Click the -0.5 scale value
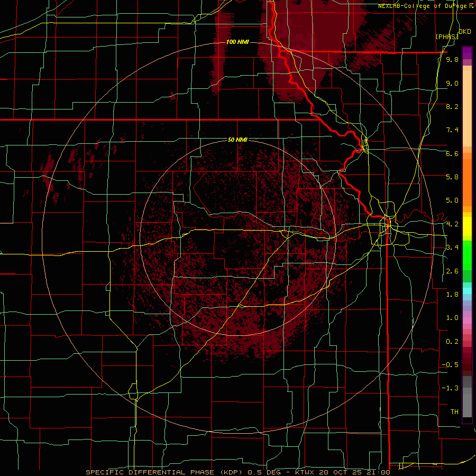476x476 pixels. [450, 365]
